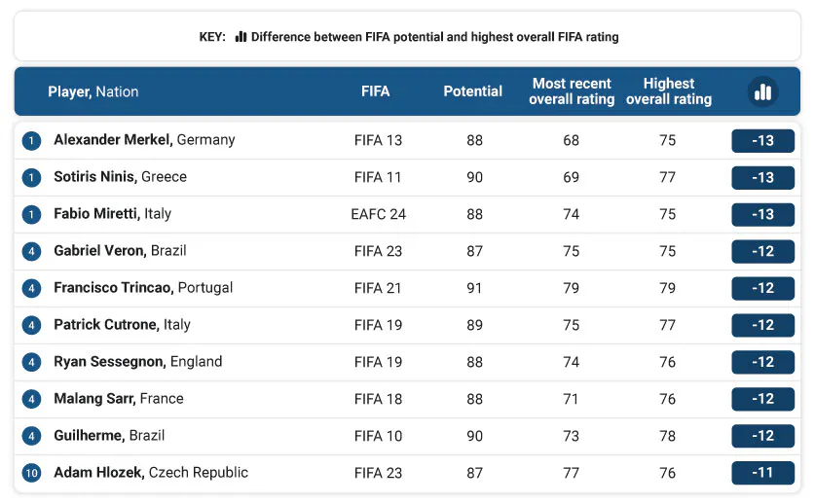This screenshot has height=504, width=815.
Task: Click the bar chart icon in table header
Action: point(762,91)
